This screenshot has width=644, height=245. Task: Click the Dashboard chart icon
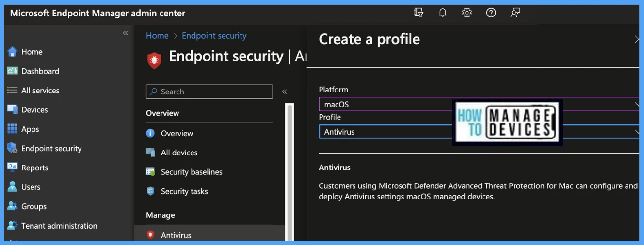(x=12, y=71)
